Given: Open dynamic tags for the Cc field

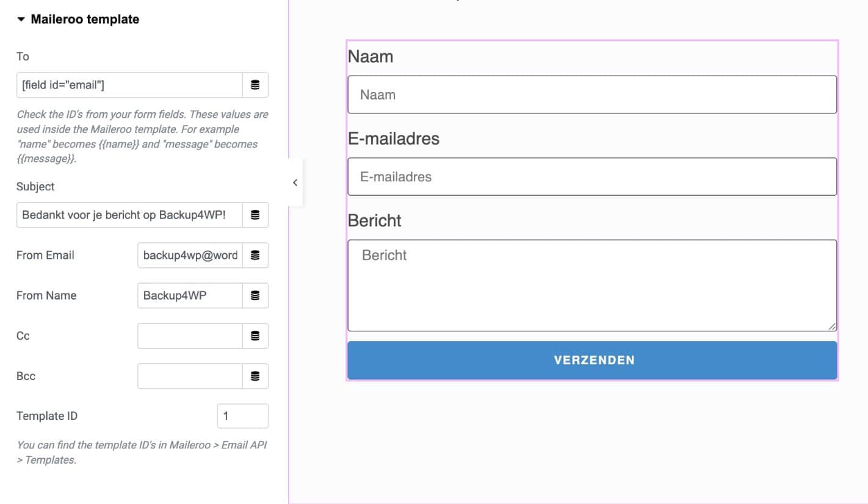Looking at the screenshot, I should pyautogui.click(x=255, y=336).
